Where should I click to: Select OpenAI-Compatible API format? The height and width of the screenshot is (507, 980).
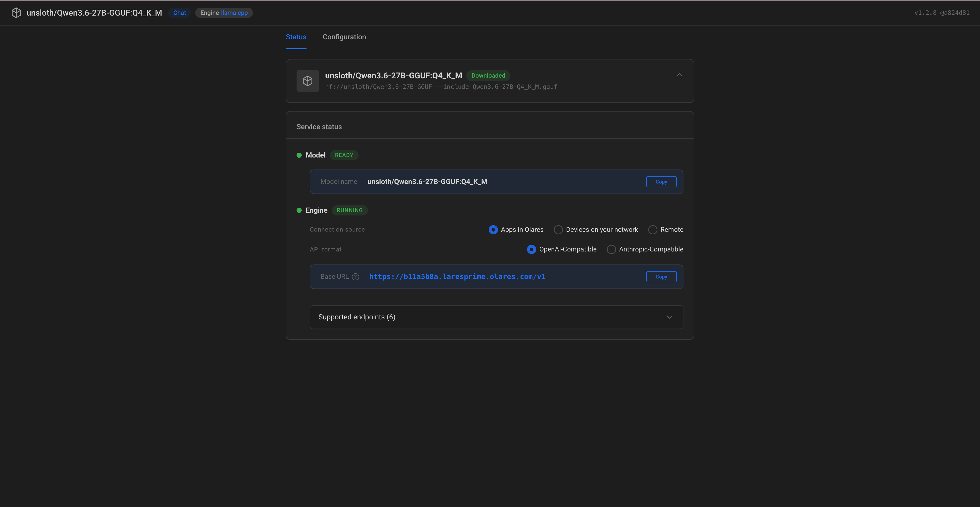tap(531, 249)
